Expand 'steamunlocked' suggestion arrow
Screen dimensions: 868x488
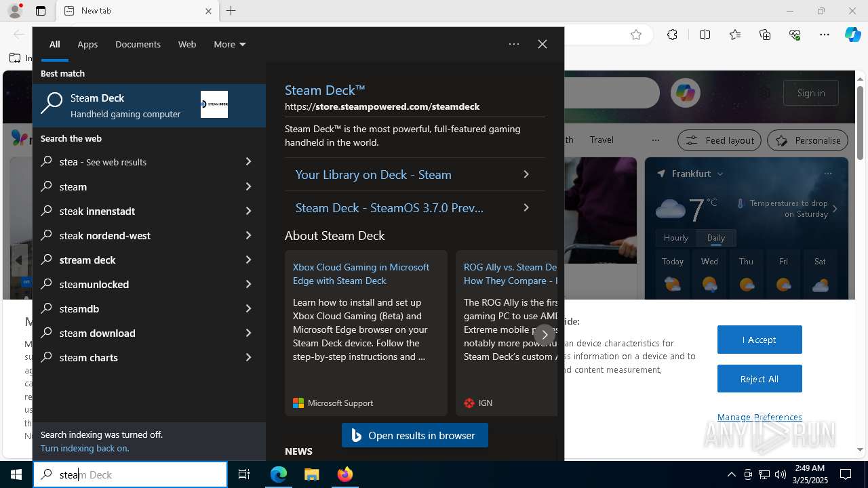(248, 284)
